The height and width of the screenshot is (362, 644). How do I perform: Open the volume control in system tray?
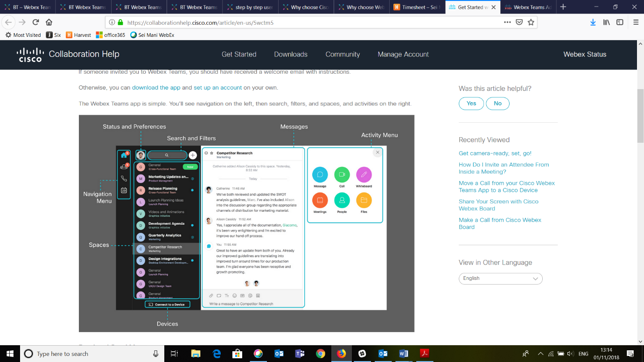(x=570, y=354)
